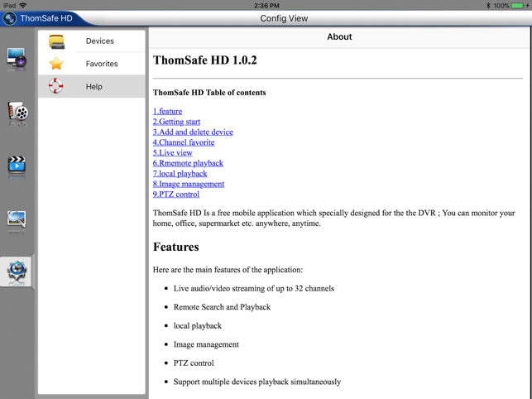Click the Favorites star icon

click(56, 64)
